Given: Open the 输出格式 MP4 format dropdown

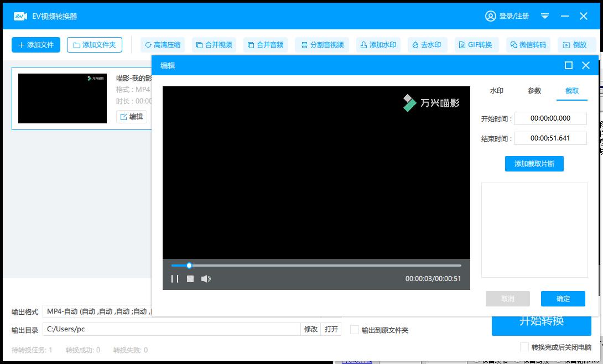Looking at the screenshot, I should click(98, 312).
